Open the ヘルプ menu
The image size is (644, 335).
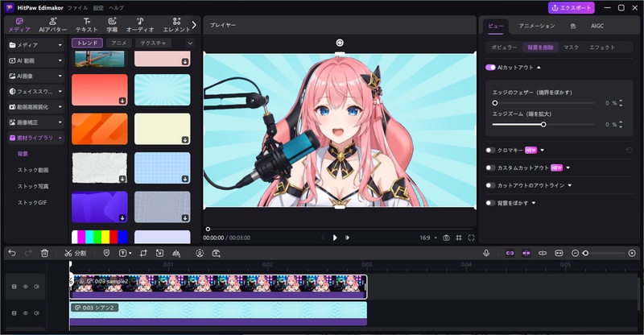(116, 8)
